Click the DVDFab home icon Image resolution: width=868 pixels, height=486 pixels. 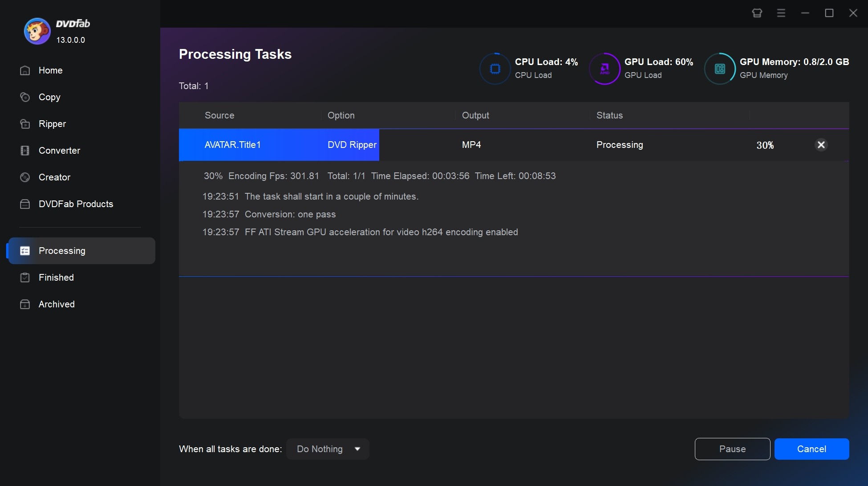(x=24, y=70)
